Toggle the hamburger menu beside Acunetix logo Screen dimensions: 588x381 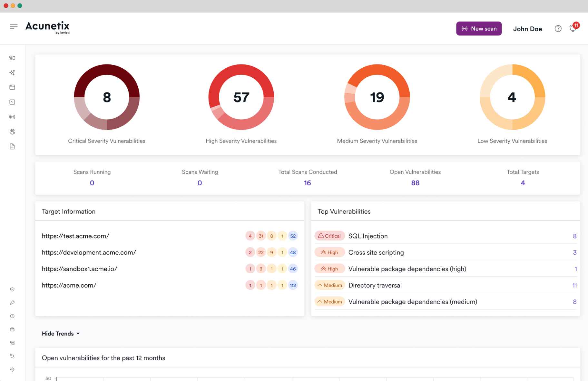coord(14,26)
